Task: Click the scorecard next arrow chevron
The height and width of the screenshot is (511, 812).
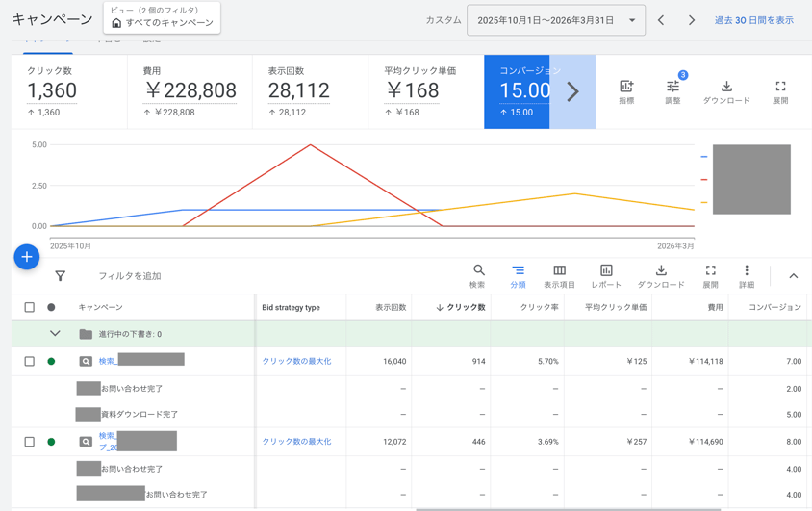Action: click(x=572, y=91)
